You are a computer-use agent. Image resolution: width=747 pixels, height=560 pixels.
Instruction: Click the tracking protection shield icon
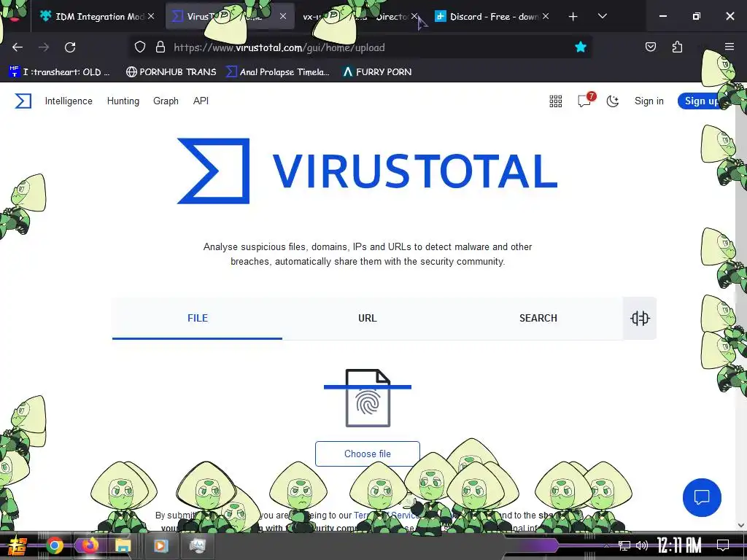[139, 47]
